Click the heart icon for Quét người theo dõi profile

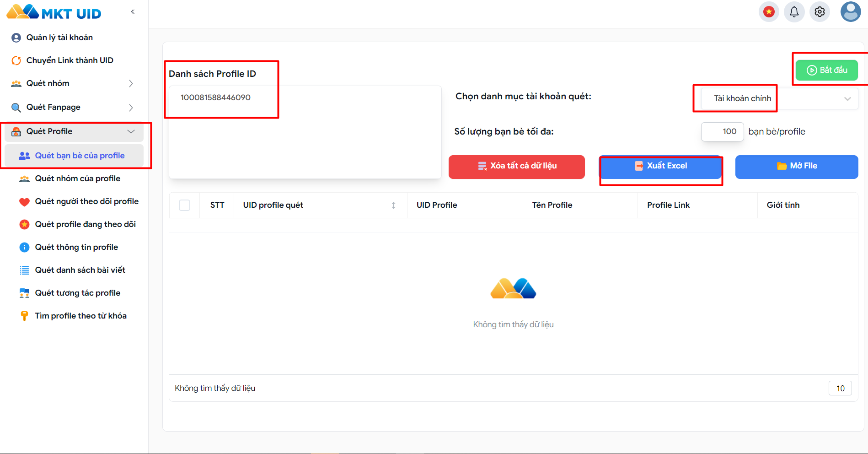tap(24, 202)
